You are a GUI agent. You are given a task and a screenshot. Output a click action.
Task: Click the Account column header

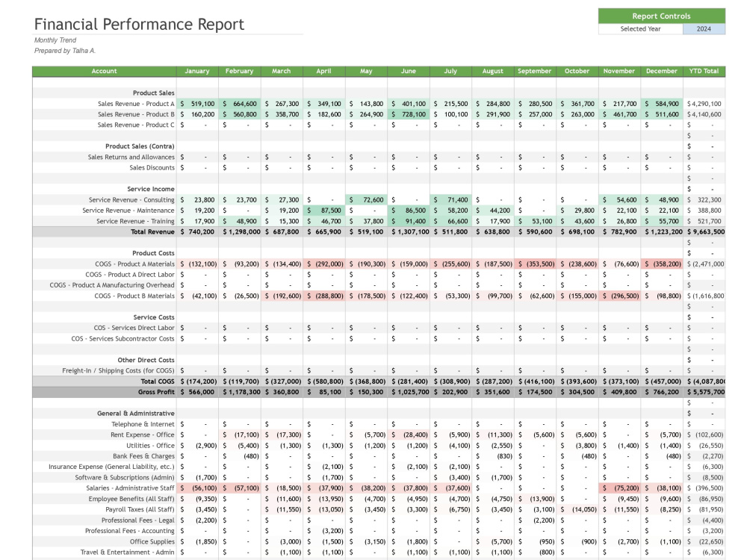click(105, 71)
